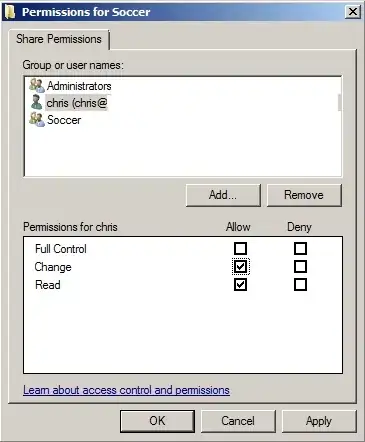
Task: Check the Read Deny checkbox
Action: tap(300, 284)
